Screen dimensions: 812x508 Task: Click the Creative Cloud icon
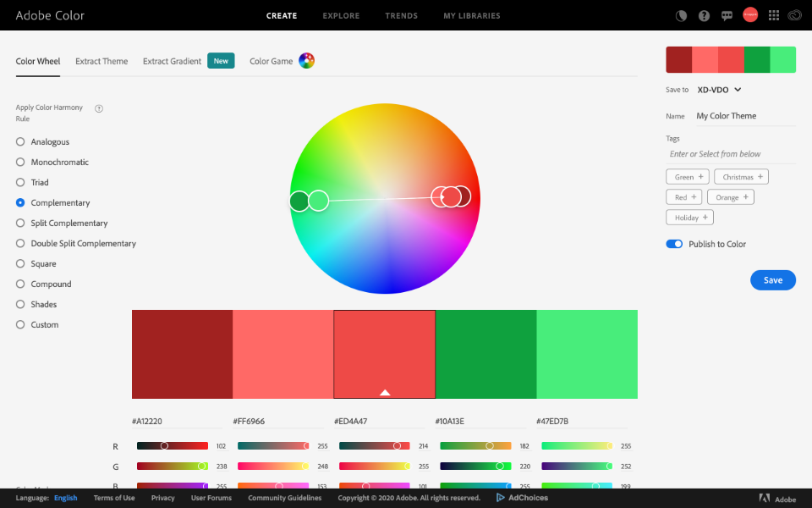click(x=794, y=15)
